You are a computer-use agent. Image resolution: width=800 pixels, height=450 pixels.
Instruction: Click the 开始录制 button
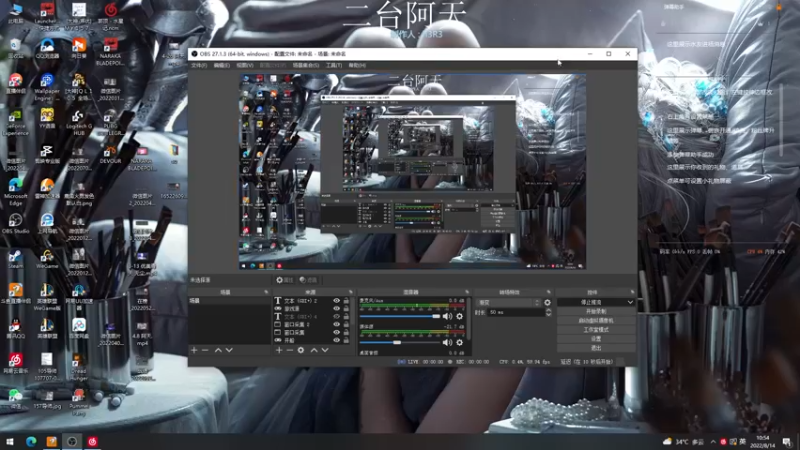596,311
